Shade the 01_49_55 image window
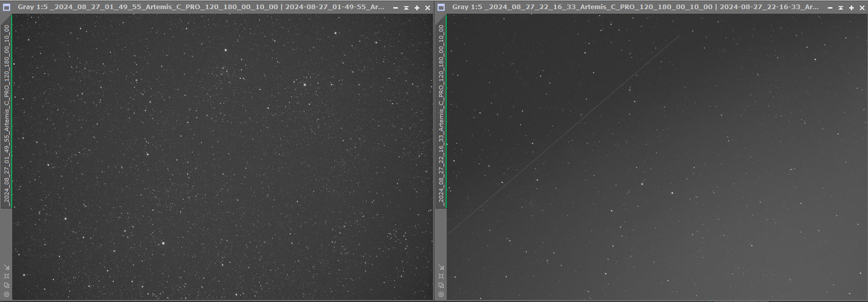868x302 pixels. coord(406,8)
